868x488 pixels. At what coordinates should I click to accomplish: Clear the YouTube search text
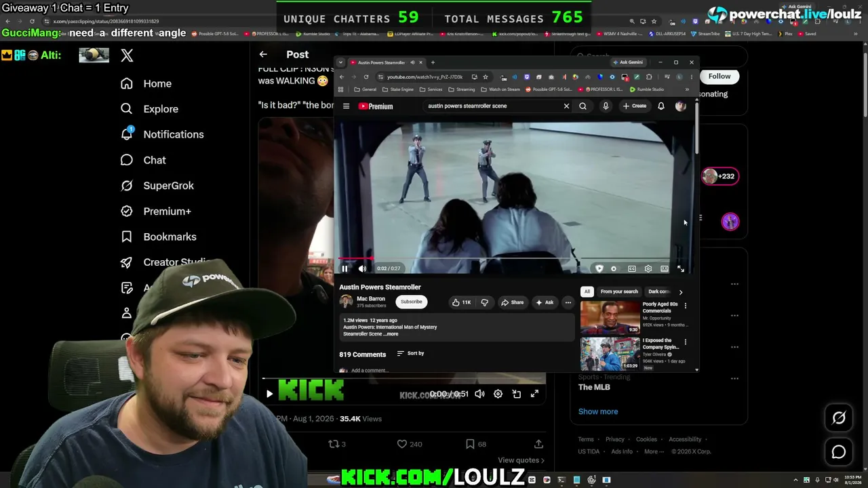[566, 106]
